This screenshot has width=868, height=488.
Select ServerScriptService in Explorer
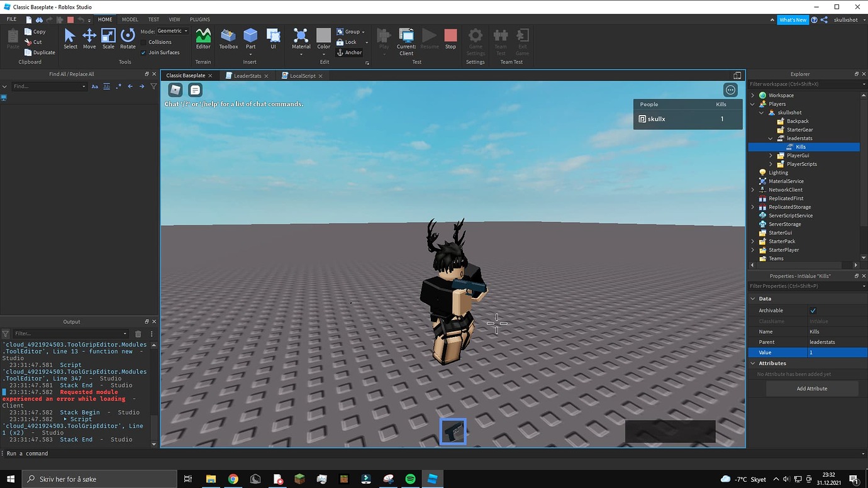click(790, 216)
